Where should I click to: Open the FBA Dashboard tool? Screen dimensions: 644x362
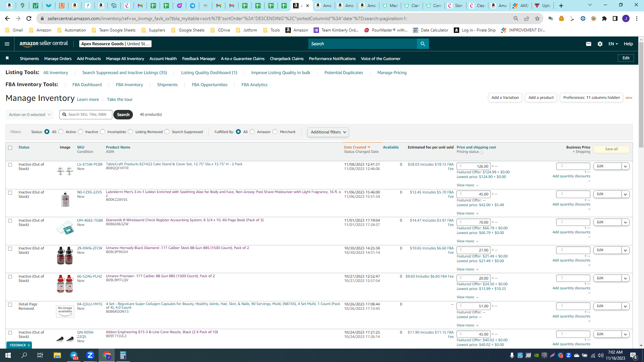click(87, 85)
